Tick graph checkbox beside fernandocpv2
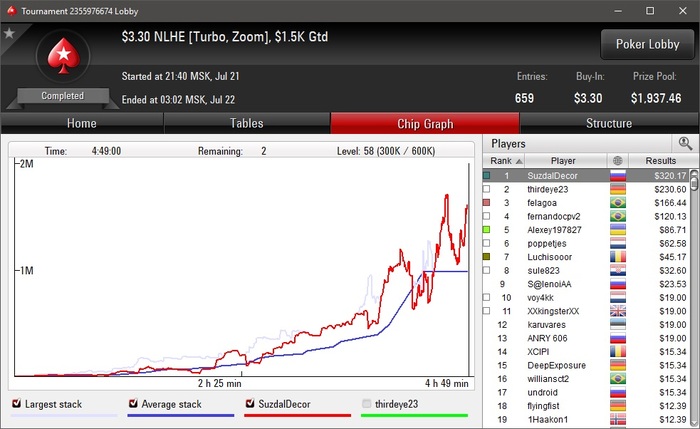This screenshot has width=700, height=429. coord(487,217)
